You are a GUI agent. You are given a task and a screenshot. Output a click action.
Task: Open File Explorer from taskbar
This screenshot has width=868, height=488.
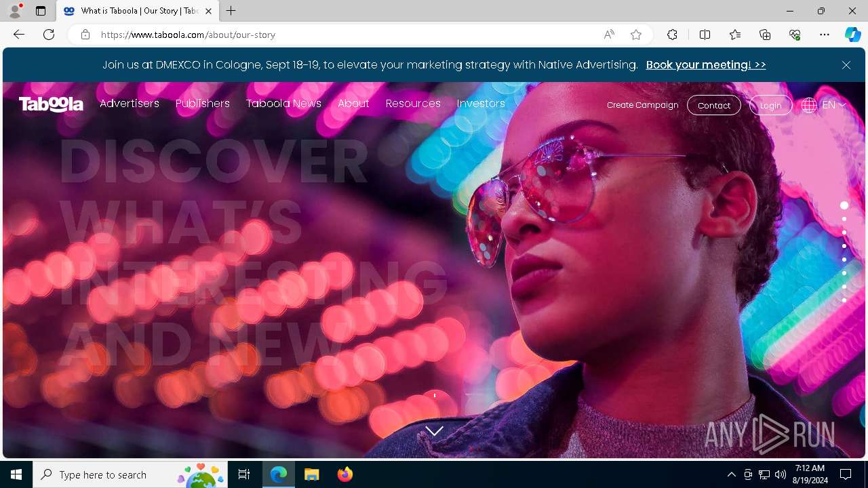312,474
